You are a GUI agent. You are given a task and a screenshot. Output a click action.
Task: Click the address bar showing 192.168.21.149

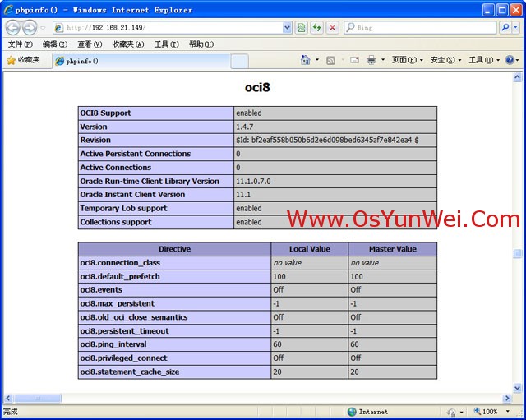[x=168, y=28]
